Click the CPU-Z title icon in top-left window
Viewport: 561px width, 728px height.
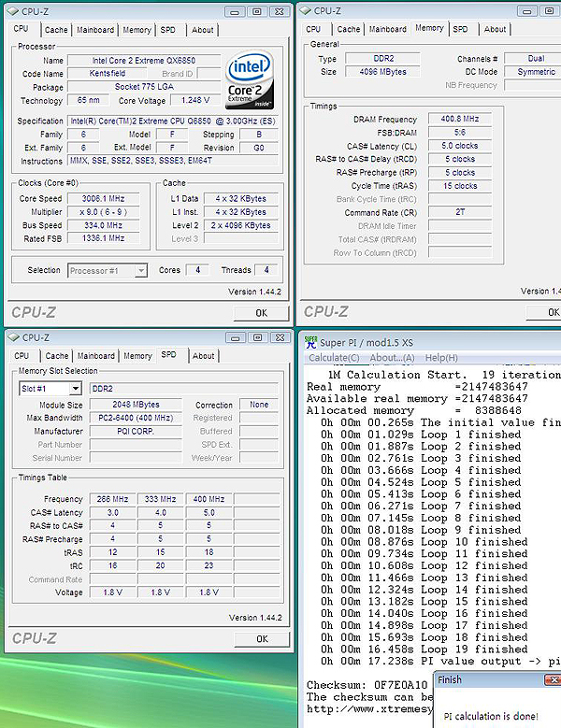click(x=13, y=11)
